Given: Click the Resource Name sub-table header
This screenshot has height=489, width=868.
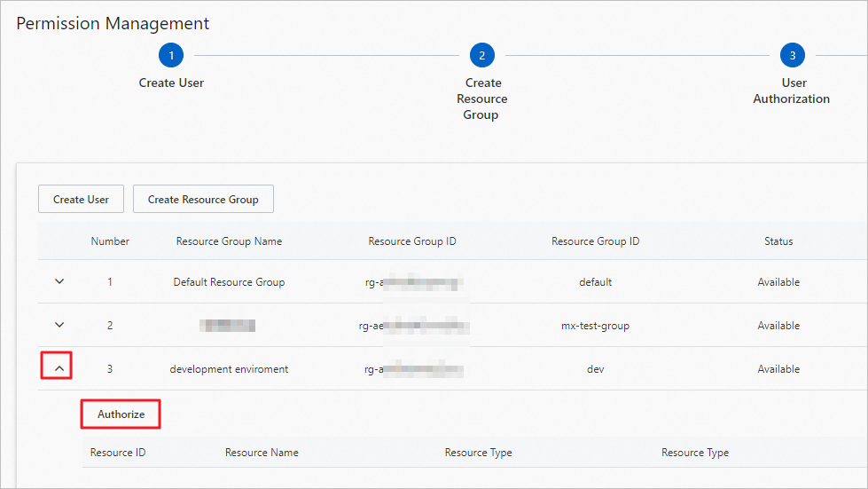Looking at the screenshot, I should [x=262, y=453].
